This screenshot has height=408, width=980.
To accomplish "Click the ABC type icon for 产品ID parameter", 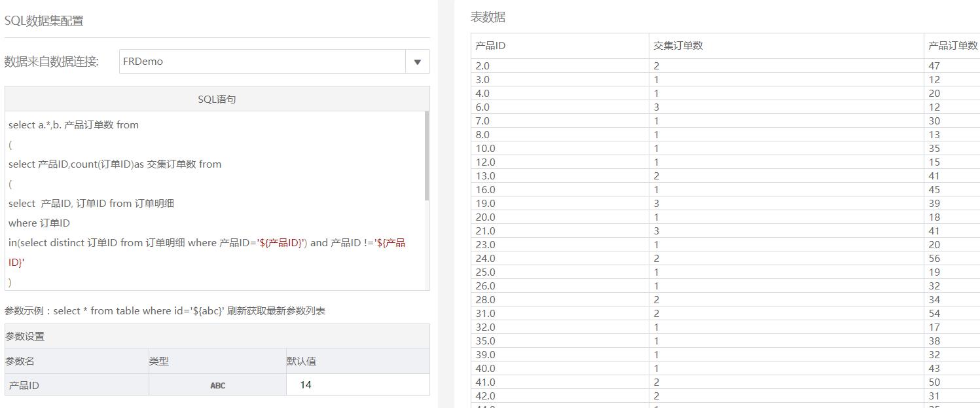I will tap(217, 385).
